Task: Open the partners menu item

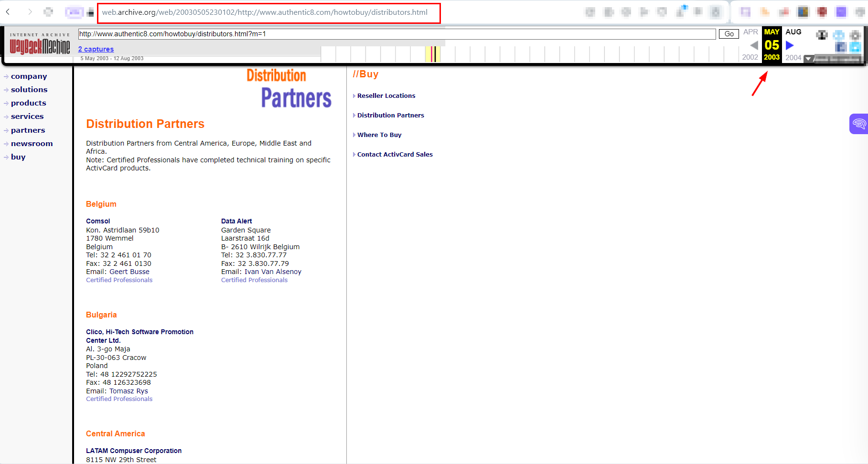Action: click(28, 130)
